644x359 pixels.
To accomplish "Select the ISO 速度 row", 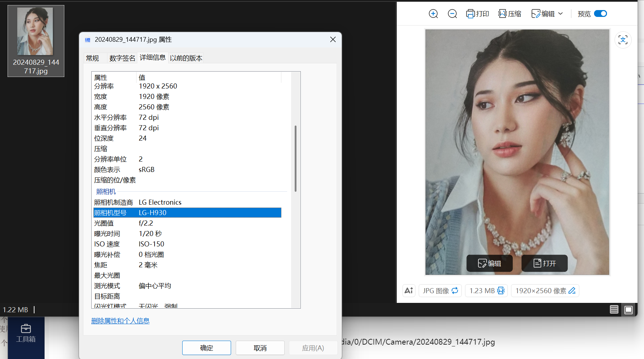I will [187, 244].
